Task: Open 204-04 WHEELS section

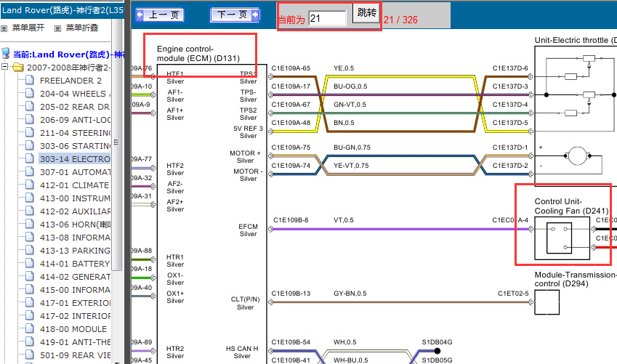Action: 75,94
